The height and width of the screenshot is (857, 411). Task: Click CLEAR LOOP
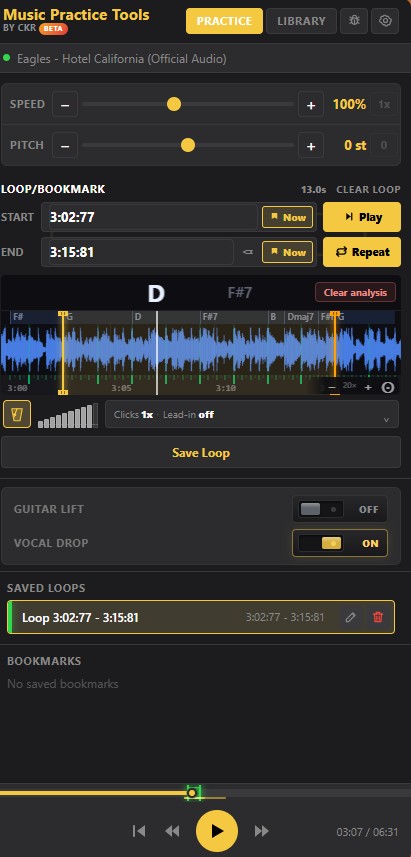(x=368, y=190)
